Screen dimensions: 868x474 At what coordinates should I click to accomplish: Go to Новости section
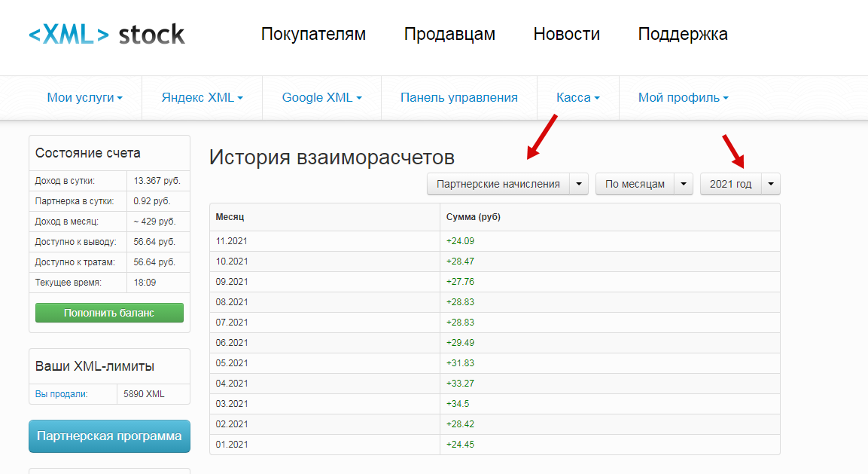[566, 35]
